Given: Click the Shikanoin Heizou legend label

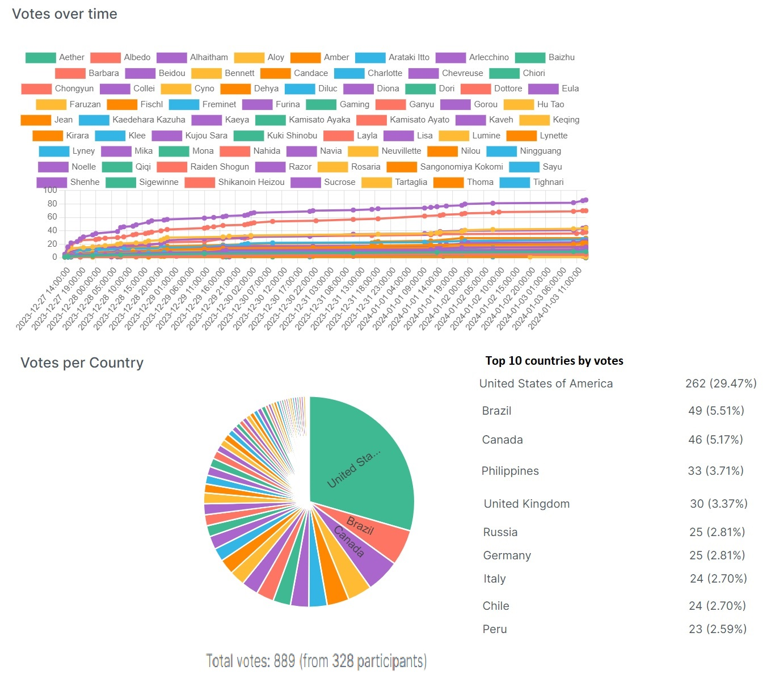Looking at the screenshot, I should pos(251,182).
